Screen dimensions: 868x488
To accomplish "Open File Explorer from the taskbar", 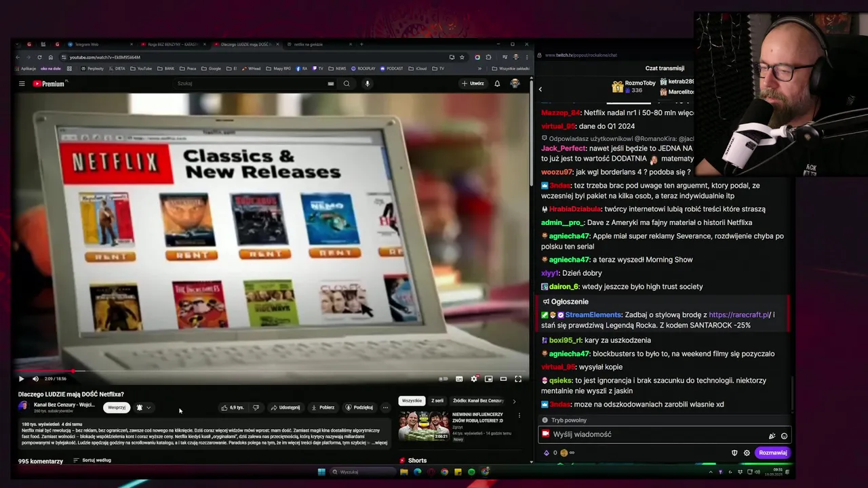I will [403, 472].
